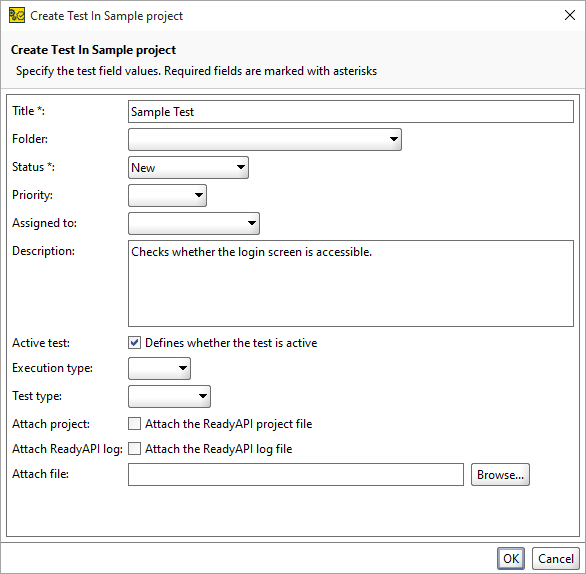Click the bold 'Create Test In Sample project' heading
The image size is (586, 574).
tap(93, 50)
